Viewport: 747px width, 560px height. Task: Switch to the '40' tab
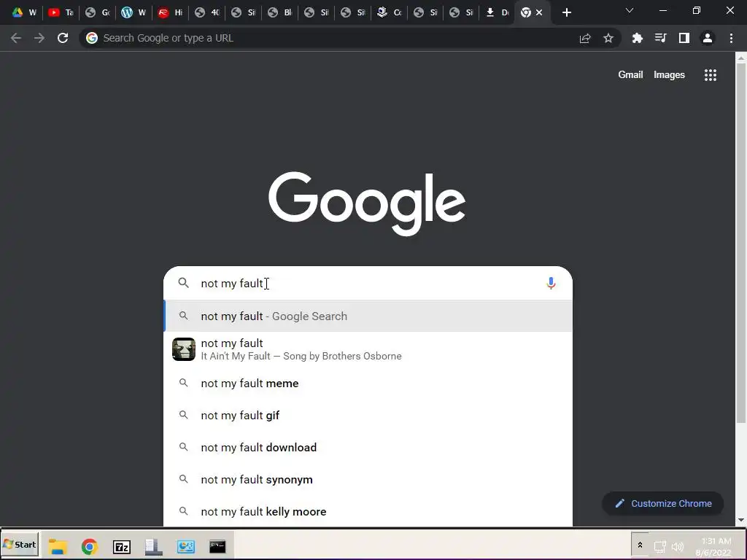point(206,12)
